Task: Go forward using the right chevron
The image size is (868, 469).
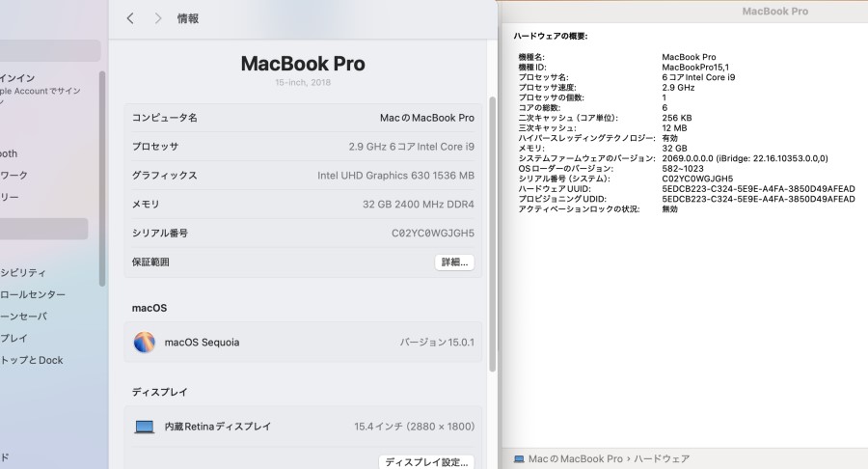Action: coord(158,18)
